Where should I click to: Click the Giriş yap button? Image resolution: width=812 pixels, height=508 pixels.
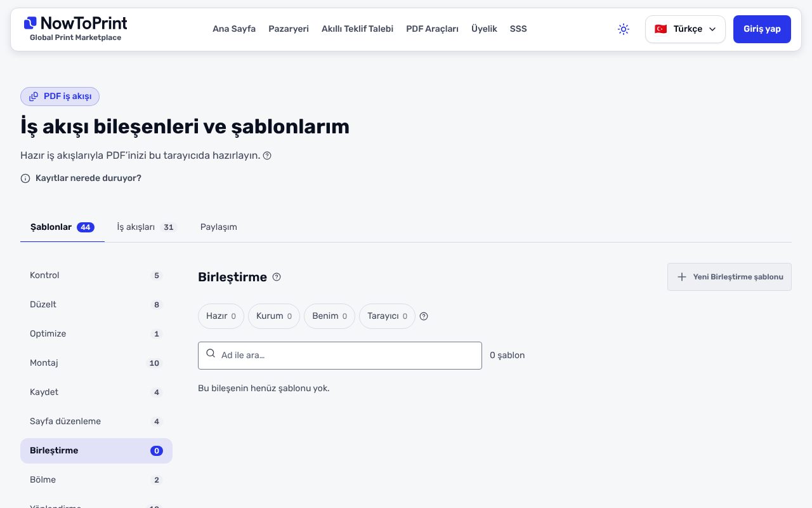tap(762, 29)
